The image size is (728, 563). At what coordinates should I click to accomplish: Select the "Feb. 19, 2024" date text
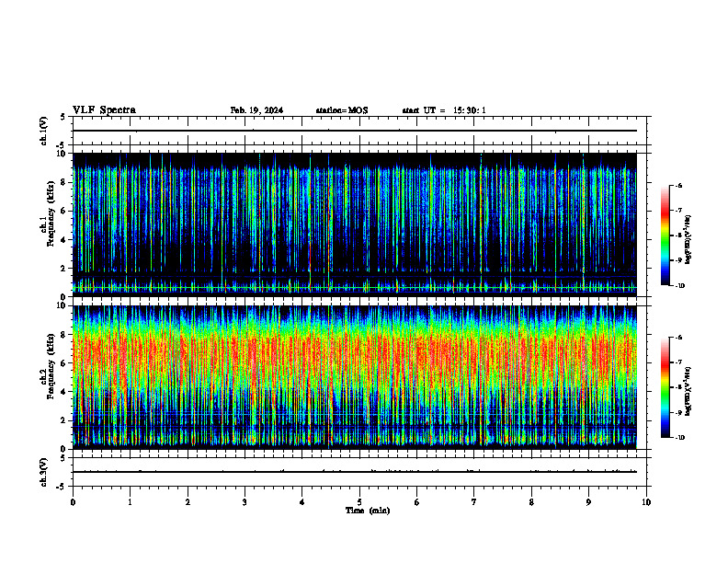(256, 110)
